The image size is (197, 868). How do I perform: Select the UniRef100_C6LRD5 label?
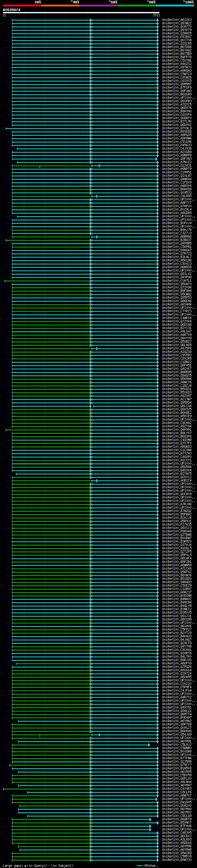[x=177, y=196]
